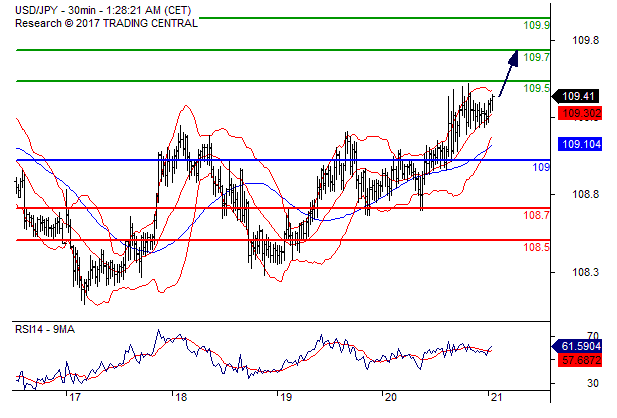Click the red 109.302 price tag
This screenshot has width=617, height=418.
point(580,113)
